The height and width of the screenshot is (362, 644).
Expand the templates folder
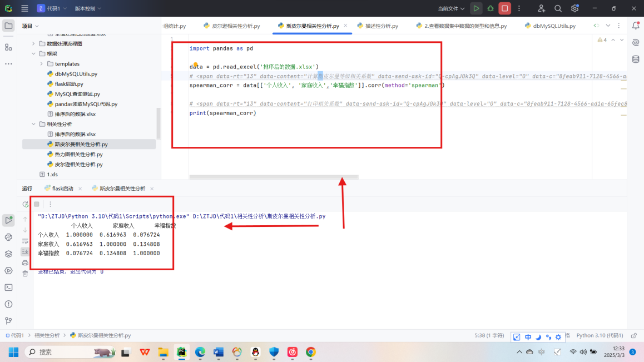point(42,64)
